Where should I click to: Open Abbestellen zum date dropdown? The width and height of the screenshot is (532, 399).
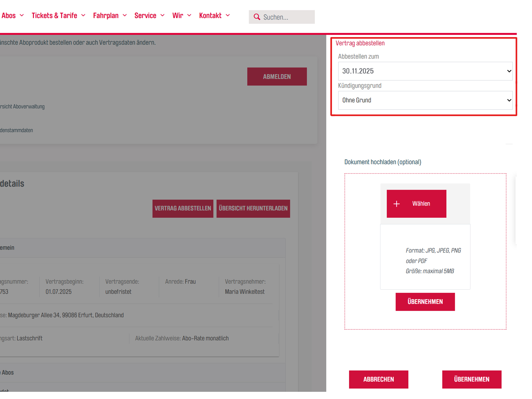(x=425, y=71)
